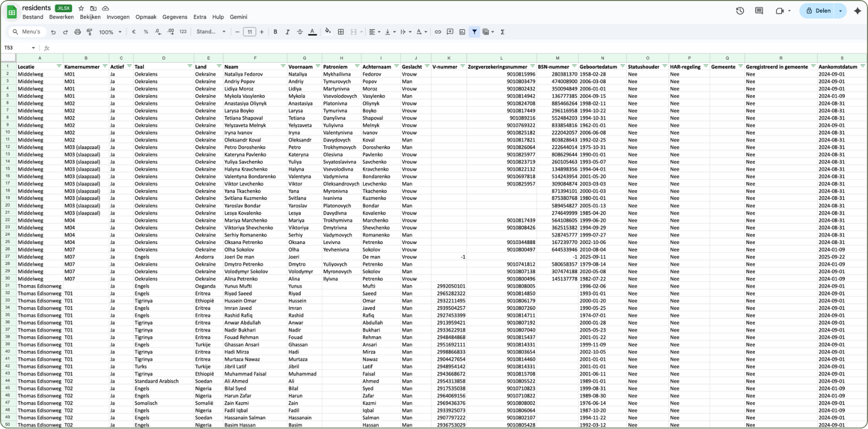Click the increase font size plus button

click(262, 32)
